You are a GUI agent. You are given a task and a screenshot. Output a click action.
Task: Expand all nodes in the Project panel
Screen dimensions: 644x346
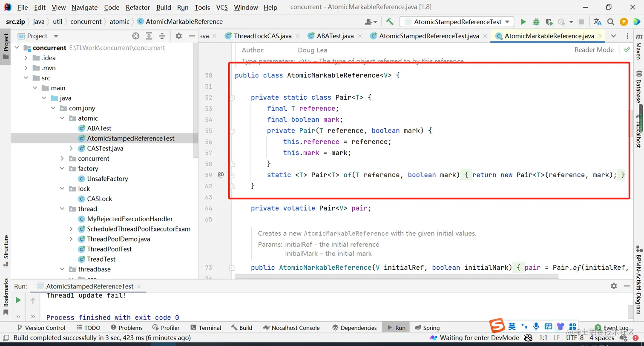(x=149, y=36)
